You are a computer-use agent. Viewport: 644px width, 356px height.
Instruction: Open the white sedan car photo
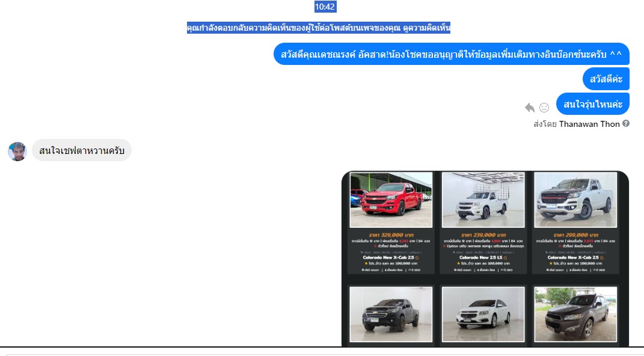[x=483, y=315]
